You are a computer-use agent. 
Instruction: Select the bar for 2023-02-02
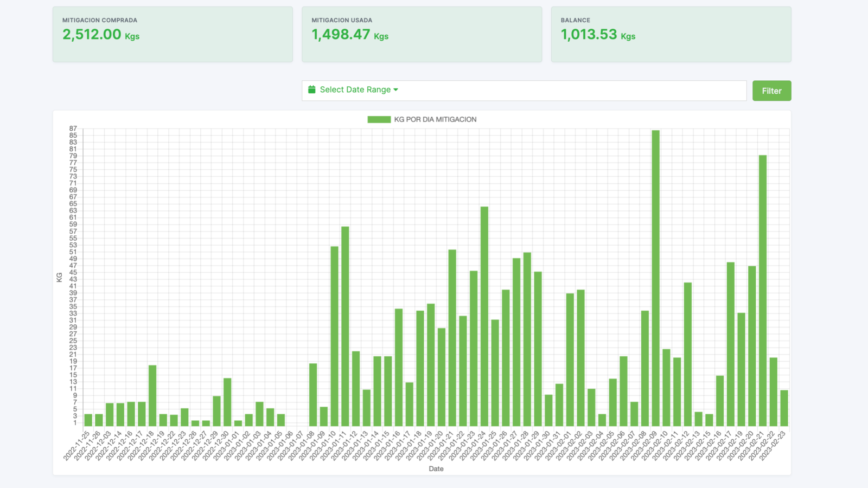tap(580, 358)
